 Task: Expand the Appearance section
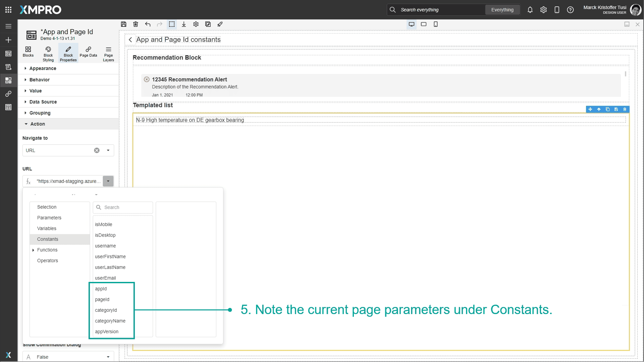[x=43, y=68]
